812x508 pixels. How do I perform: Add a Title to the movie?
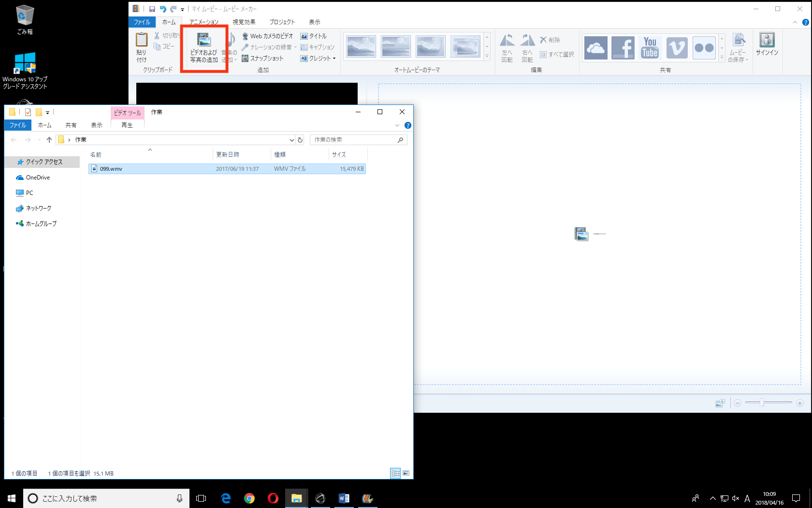314,36
